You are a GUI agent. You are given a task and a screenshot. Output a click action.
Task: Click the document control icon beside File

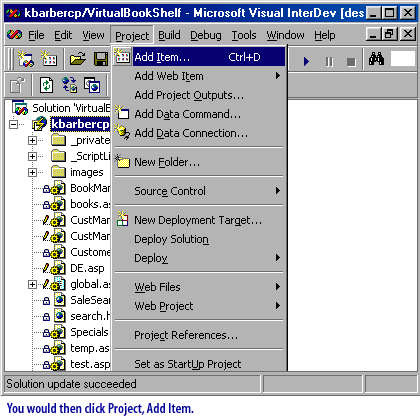pos(14,35)
